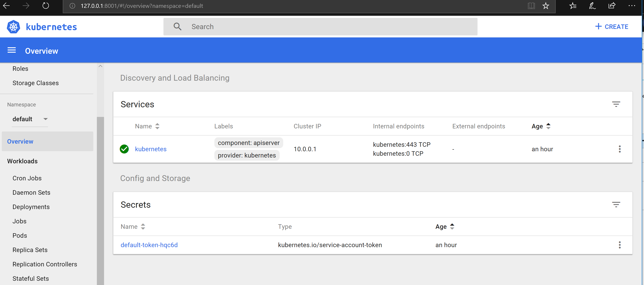The height and width of the screenshot is (285, 644).
Task: Open the kubernetes service link
Action: [x=151, y=149]
